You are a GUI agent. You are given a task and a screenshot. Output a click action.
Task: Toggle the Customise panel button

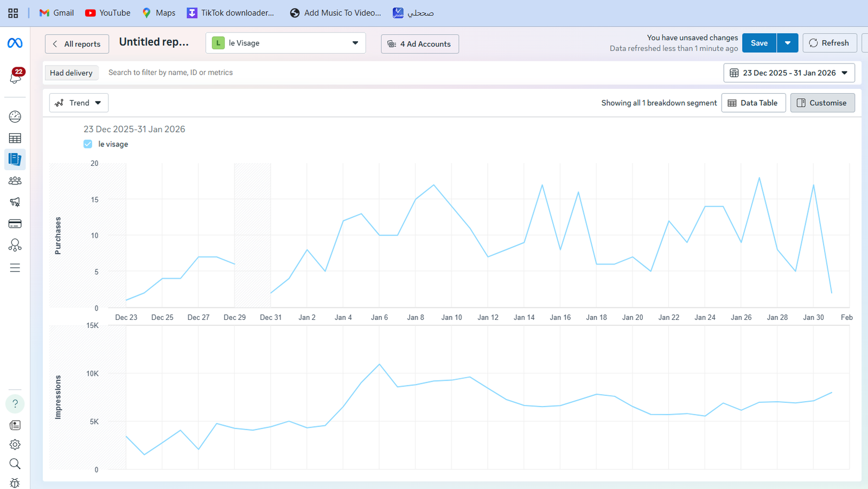tap(822, 103)
